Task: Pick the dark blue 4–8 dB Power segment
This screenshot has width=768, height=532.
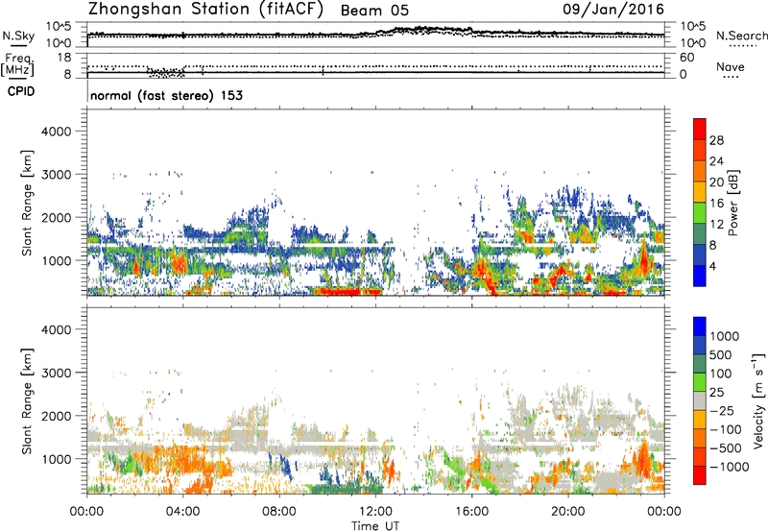Action: tap(700, 254)
